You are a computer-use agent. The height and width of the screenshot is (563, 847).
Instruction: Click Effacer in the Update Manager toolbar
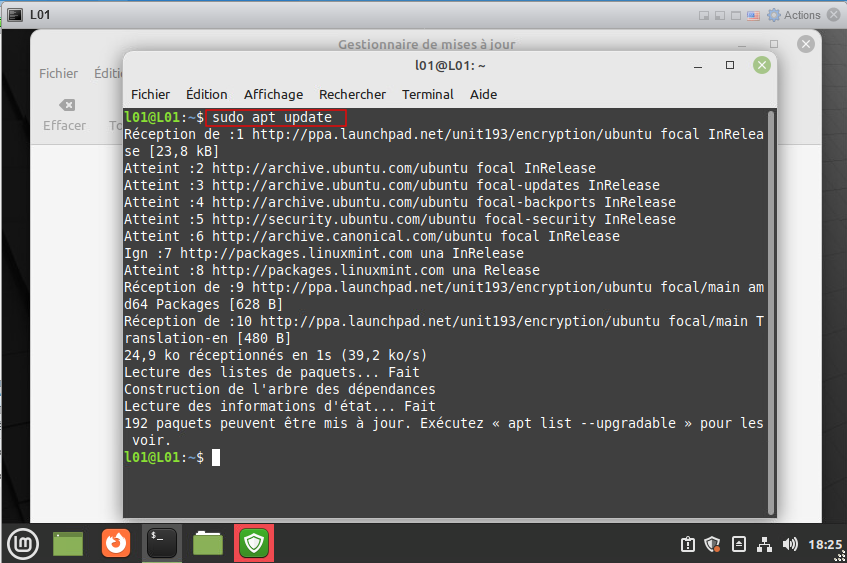64,114
